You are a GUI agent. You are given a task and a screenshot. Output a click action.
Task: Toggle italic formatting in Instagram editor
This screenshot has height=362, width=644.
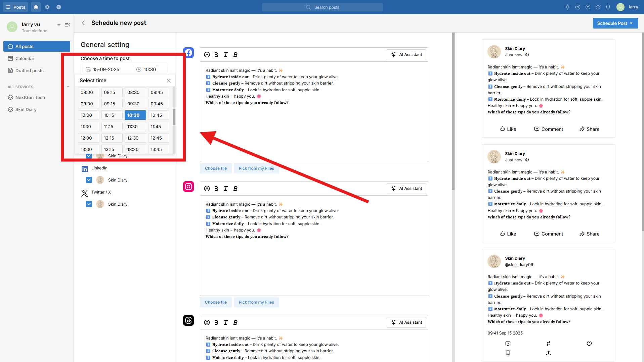click(226, 189)
